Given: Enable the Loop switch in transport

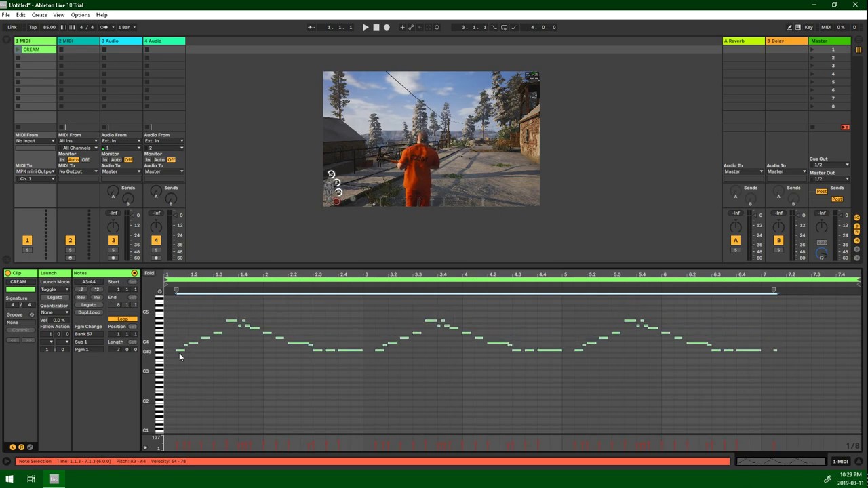Looking at the screenshot, I should [x=504, y=27].
